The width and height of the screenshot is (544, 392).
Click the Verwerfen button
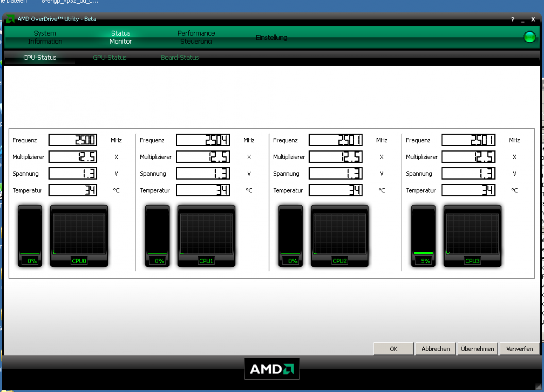coord(519,349)
